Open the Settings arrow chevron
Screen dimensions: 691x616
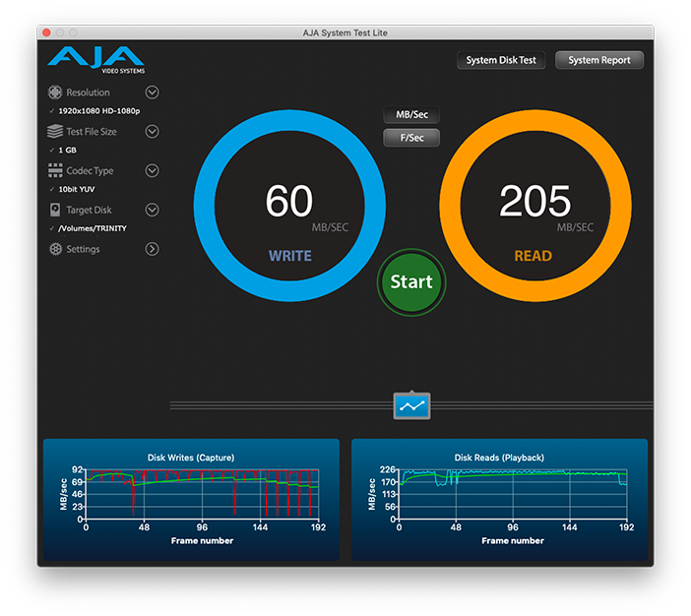tap(152, 249)
